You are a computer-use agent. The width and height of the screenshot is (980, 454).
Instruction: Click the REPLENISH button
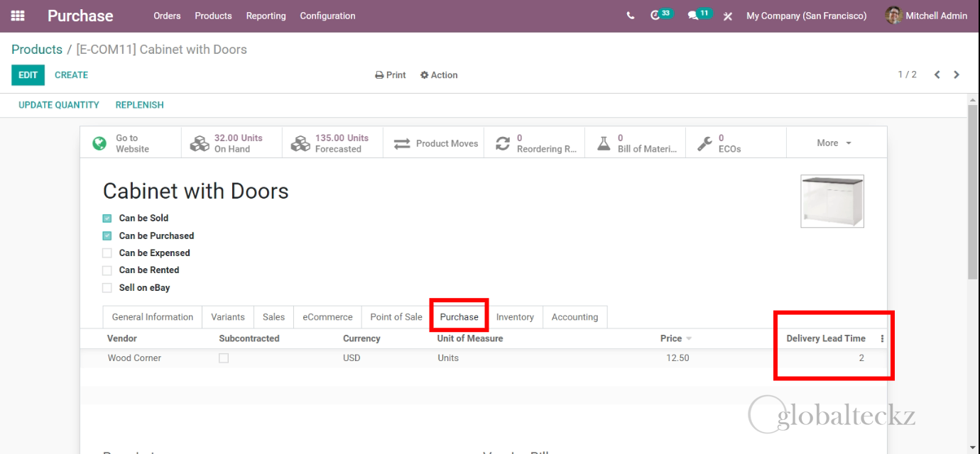pyautogui.click(x=139, y=105)
